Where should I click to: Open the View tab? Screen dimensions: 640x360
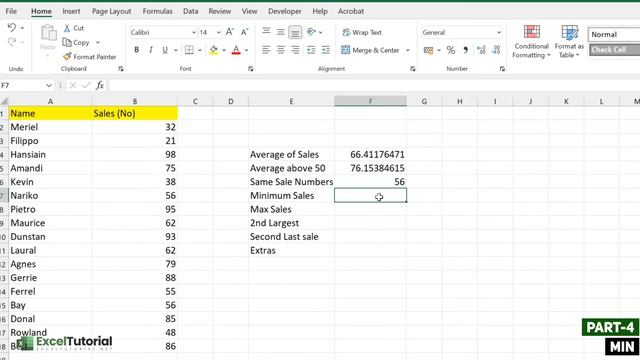(249, 11)
